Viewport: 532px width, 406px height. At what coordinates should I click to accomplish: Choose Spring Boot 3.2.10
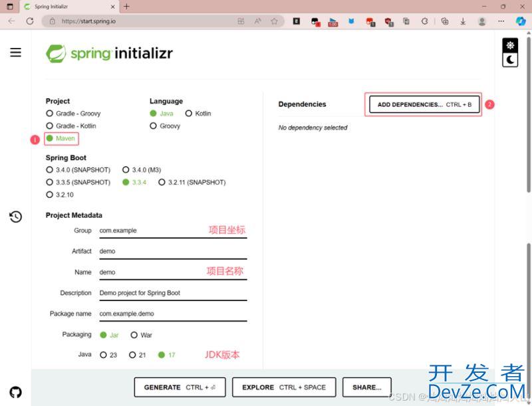(x=60, y=195)
